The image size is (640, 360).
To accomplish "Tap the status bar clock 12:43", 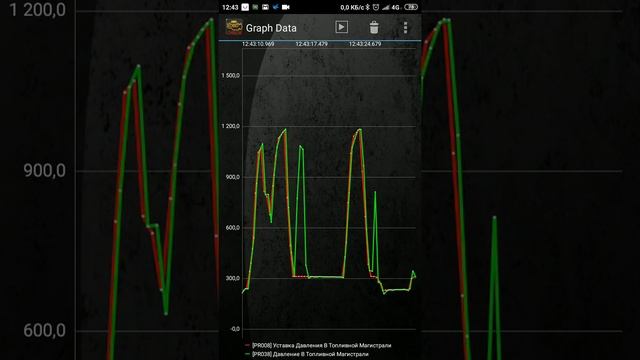I will (x=230, y=7).
